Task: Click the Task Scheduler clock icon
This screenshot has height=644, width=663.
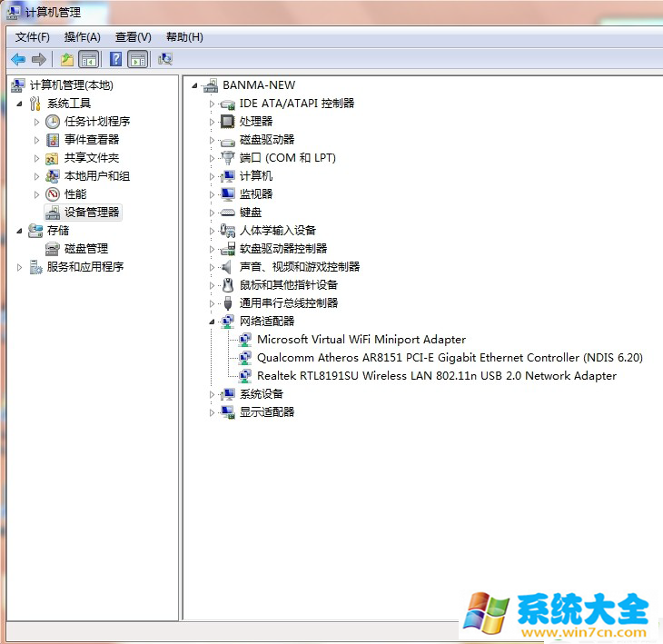Action: coord(53,122)
